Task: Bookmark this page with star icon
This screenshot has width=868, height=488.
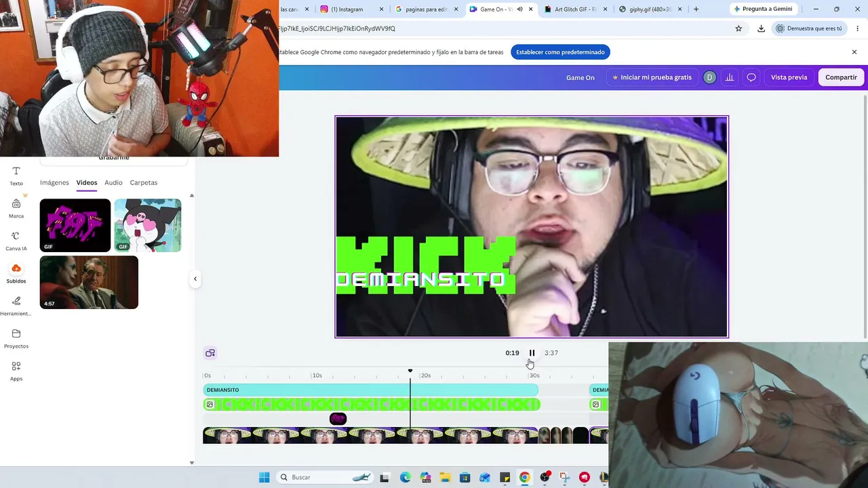Action: pos(738,28)
